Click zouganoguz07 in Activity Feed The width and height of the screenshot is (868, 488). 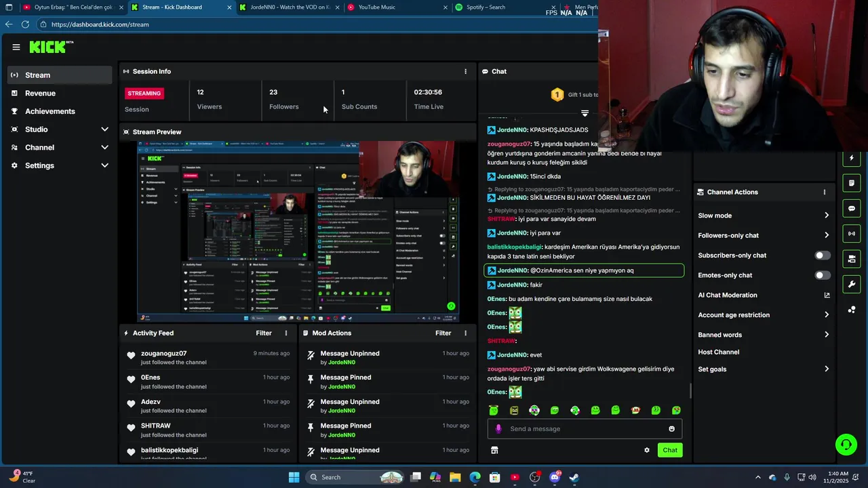[163, 353]
